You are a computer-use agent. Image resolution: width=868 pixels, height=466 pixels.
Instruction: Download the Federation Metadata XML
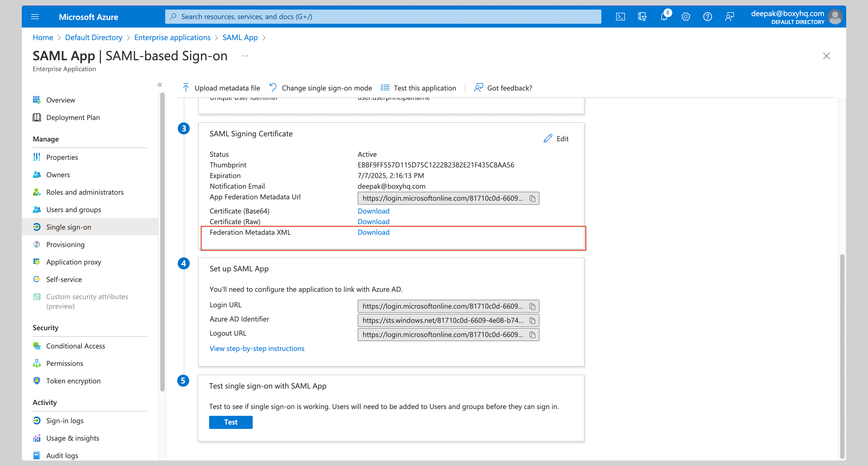[373, 232]
